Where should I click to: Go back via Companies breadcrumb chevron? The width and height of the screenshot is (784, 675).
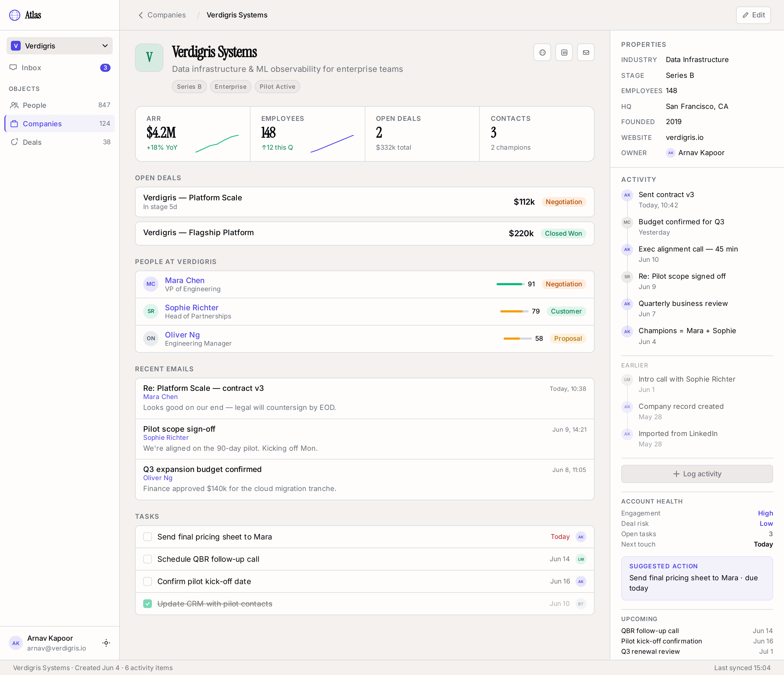point(141,15)
